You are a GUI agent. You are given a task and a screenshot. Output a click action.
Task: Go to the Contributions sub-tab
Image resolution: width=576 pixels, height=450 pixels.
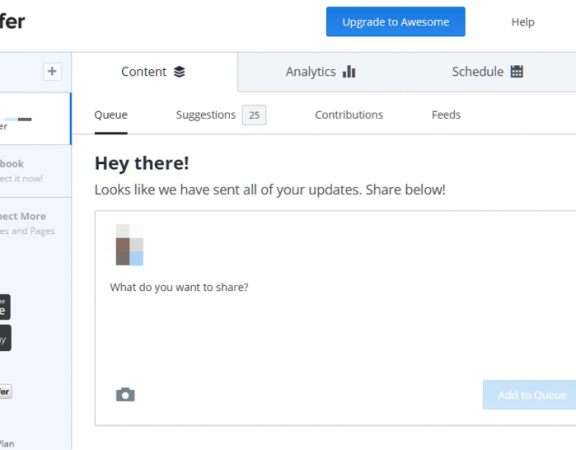tap(349, 115)
